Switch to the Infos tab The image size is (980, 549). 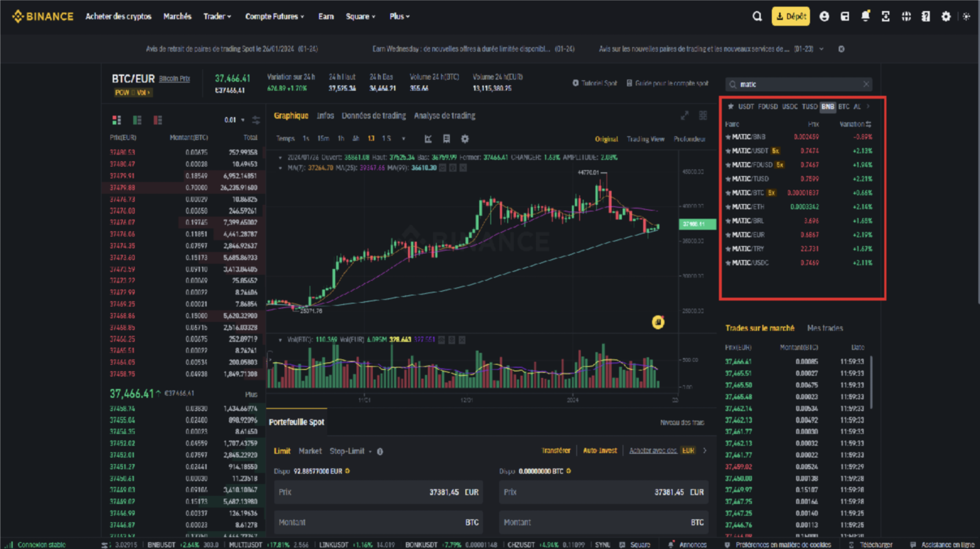(325, 116)
